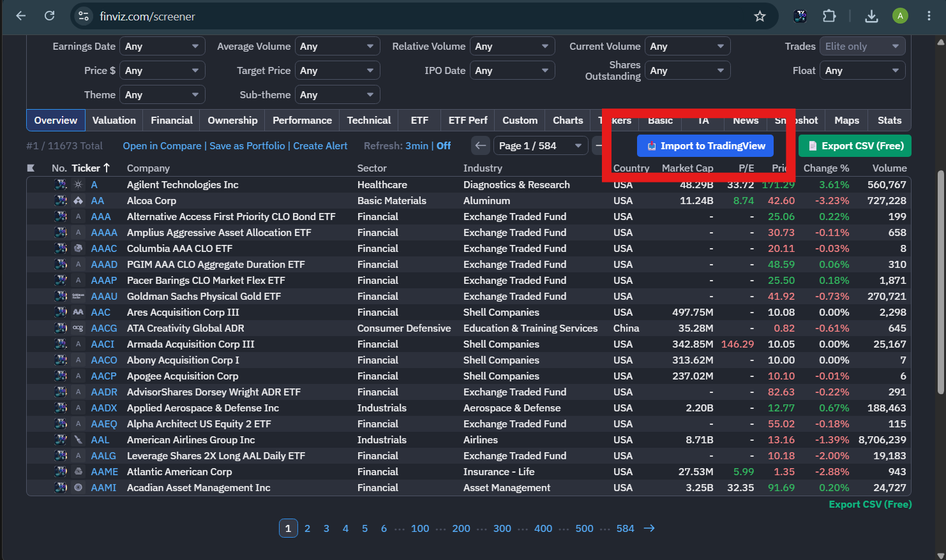Open the Current Volume filter dropdown
946x560 pixels.
tap(687, 46)
